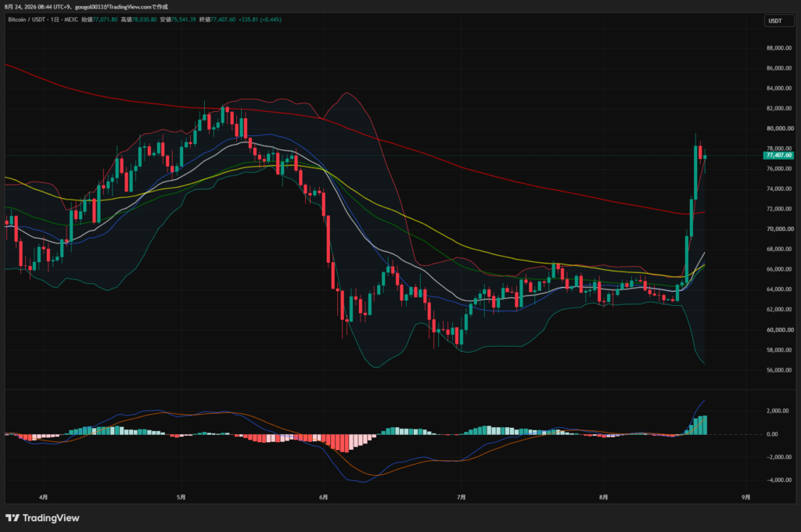Click the 66,000.00 price axis label
801x532 pixels.
pyautogui.click(x=780, y=269)
